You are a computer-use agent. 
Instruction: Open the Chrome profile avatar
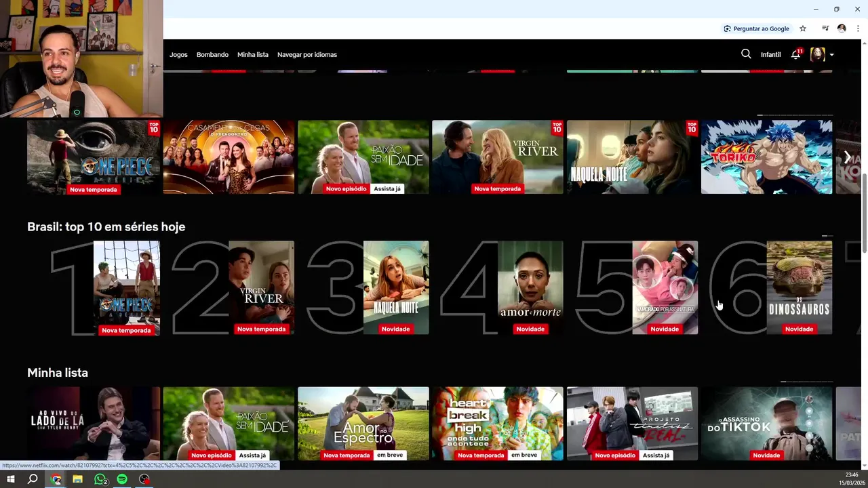pos(842,28)
